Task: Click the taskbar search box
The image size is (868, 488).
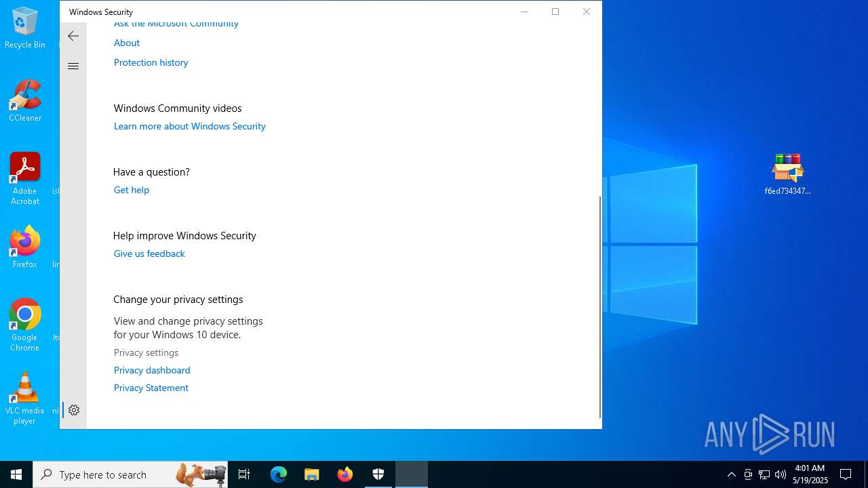Action: pos(130,474)
